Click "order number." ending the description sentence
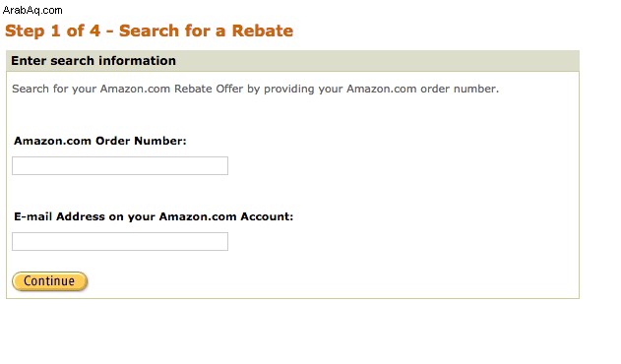The height and width of the screenshot is (364, 621). coord(460,89)
